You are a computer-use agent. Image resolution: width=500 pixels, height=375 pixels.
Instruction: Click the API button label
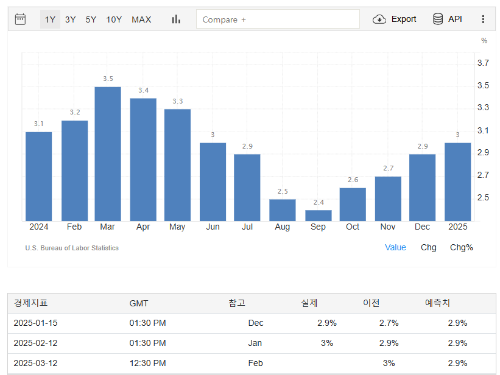[455, 19]
